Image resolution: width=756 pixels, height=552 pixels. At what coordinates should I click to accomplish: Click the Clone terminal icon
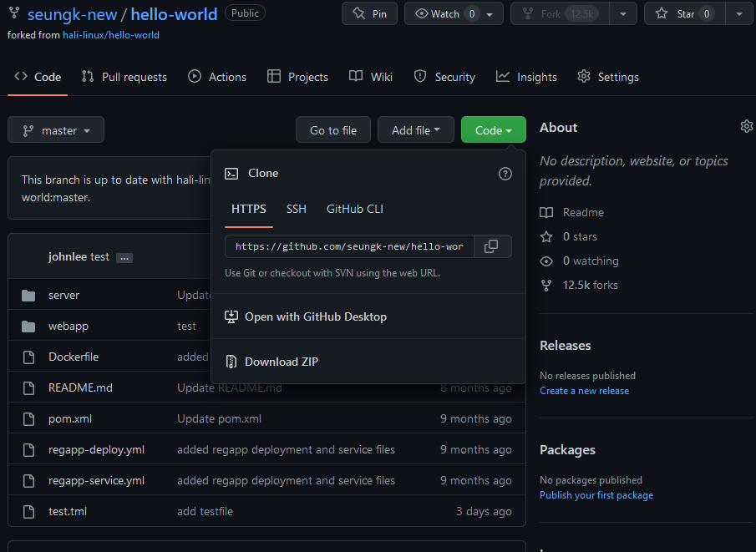(231, 174)
